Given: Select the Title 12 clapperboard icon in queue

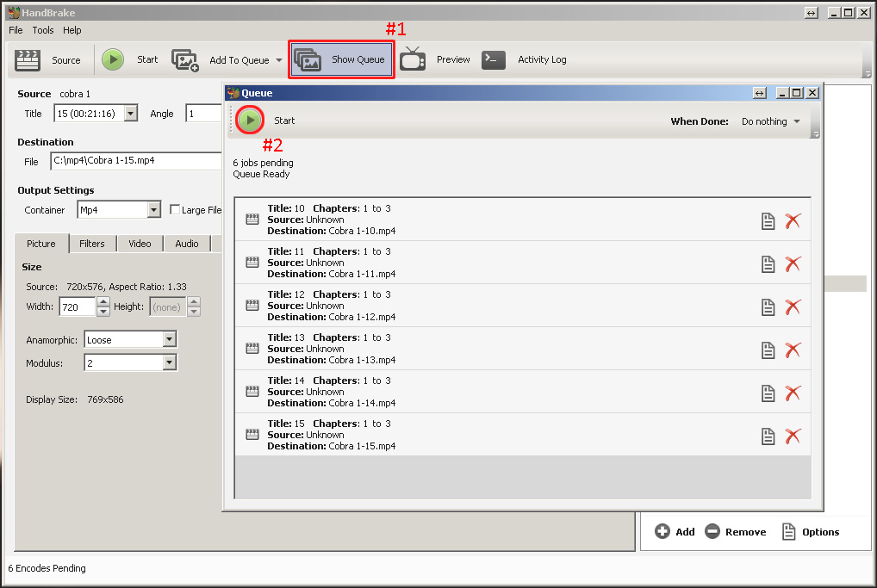Looking at the screenshot, I should (252, 305).
